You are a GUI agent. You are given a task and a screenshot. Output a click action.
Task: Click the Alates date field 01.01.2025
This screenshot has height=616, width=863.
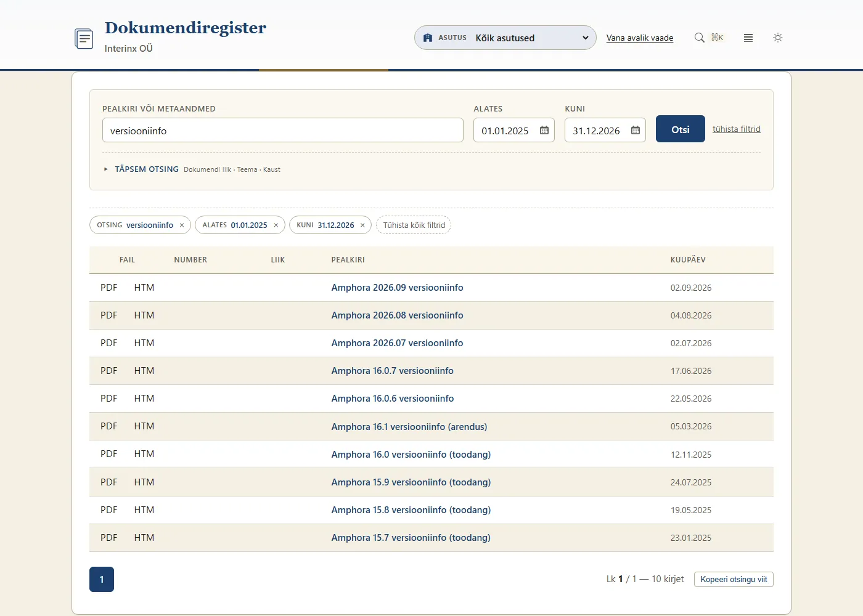[514, 130]
